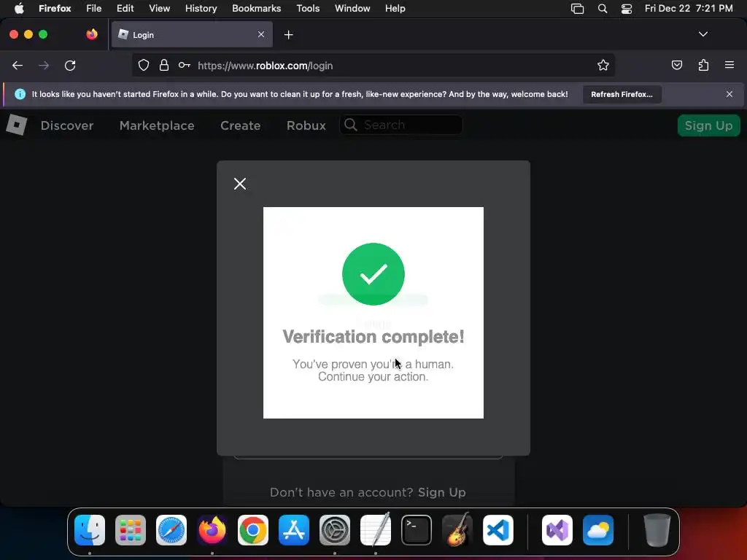Open saved logins key icon in address bar
Screen dimensions: 747x560
185,65
